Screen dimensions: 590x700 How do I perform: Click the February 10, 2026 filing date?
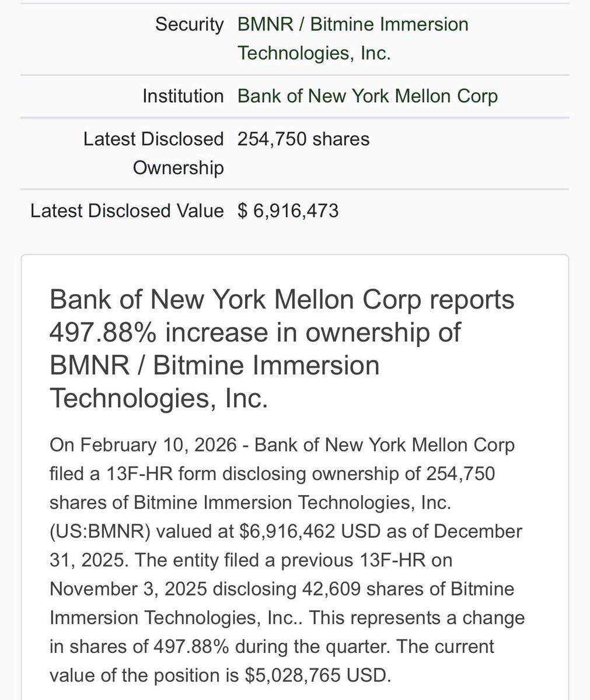158,445
